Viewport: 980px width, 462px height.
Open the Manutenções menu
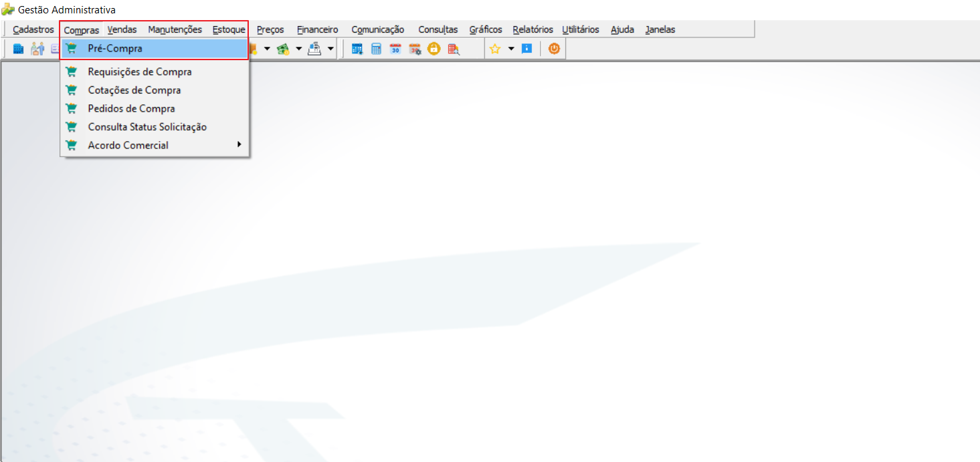pyautogui.click(x=175, y=29)
